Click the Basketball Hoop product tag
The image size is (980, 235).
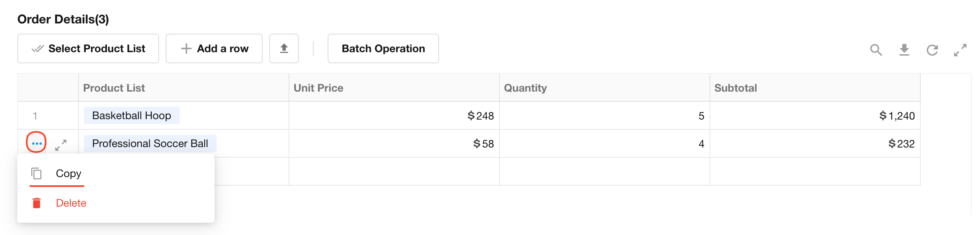coord(132,115)
